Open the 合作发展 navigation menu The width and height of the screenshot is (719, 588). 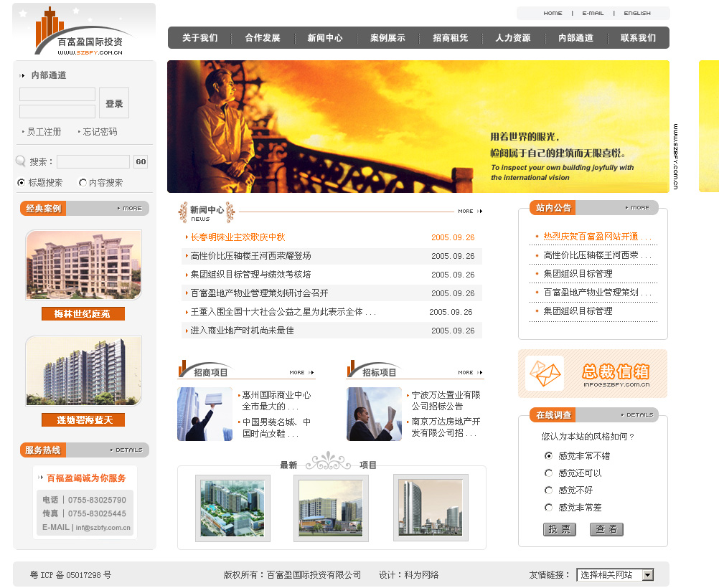point(263,38)
